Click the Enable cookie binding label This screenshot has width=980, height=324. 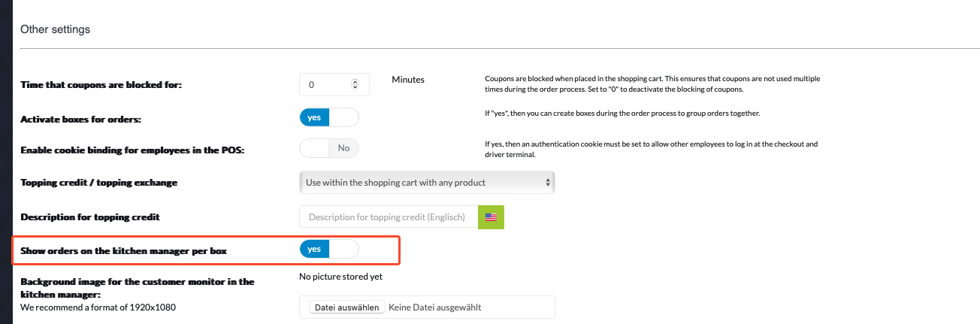133,150
